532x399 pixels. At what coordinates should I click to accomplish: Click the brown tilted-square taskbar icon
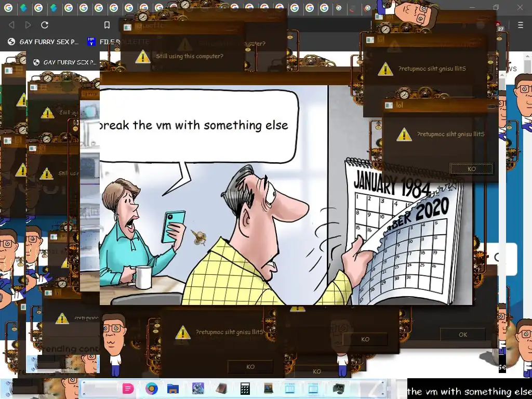222,389
